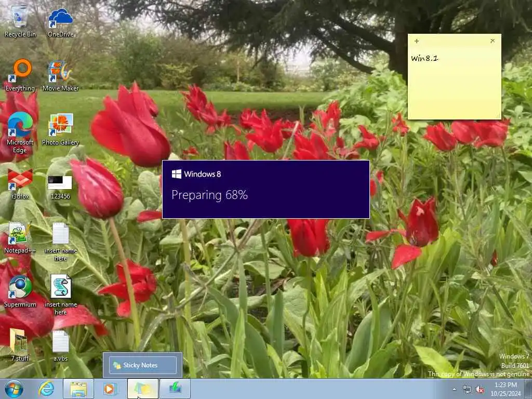
Task: Select the 123456 file icon
Action: coord(60,187)
